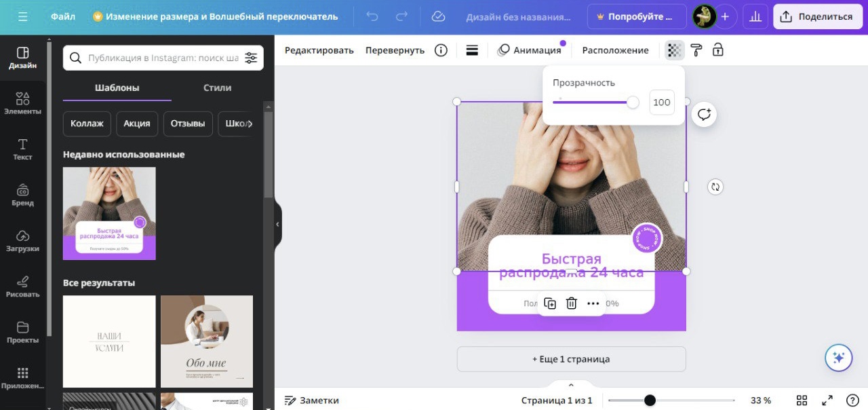Screen dimensions: 868x410
Task: Enter fullscreen presentation mode
Action: pyautogui.click(x=827, y=400)
